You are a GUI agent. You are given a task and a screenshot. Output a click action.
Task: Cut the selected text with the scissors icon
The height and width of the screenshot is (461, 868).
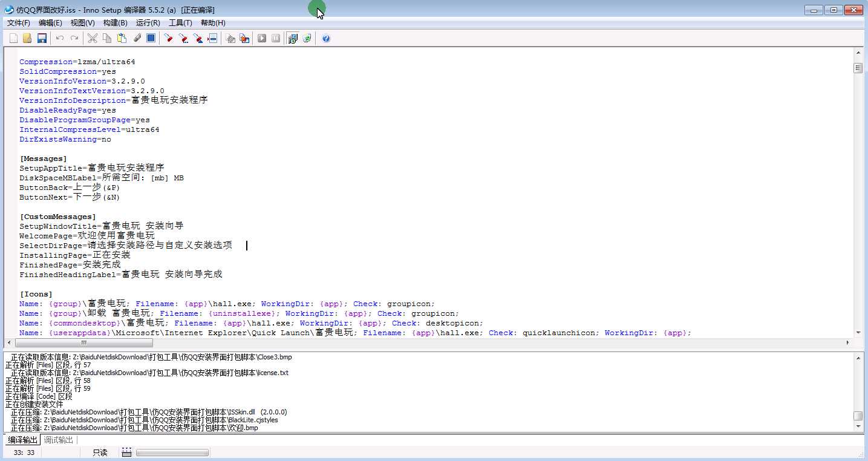[x=93, y=38]
